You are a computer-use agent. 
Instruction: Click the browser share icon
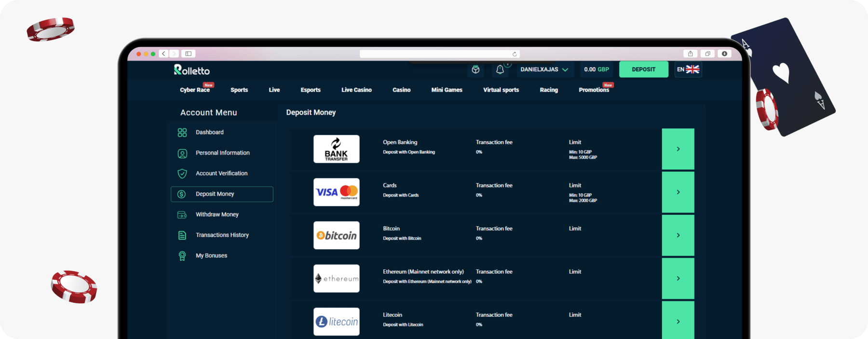point(690,54)
